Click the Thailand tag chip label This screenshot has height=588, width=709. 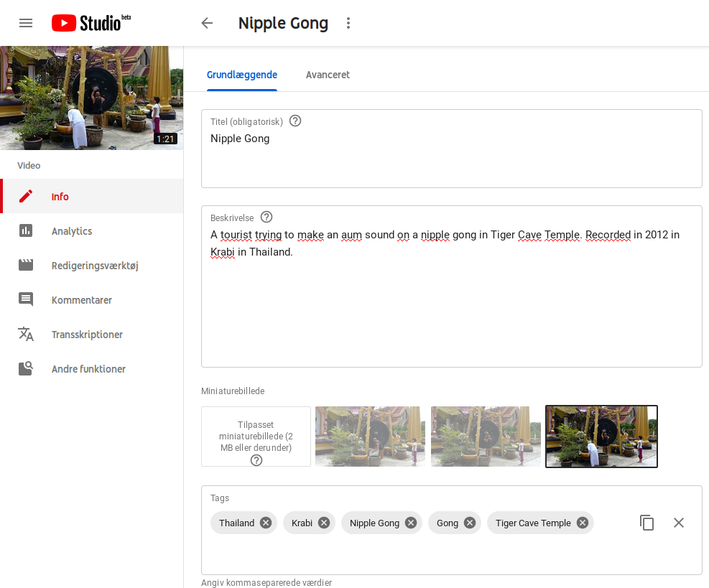(236, 523)
